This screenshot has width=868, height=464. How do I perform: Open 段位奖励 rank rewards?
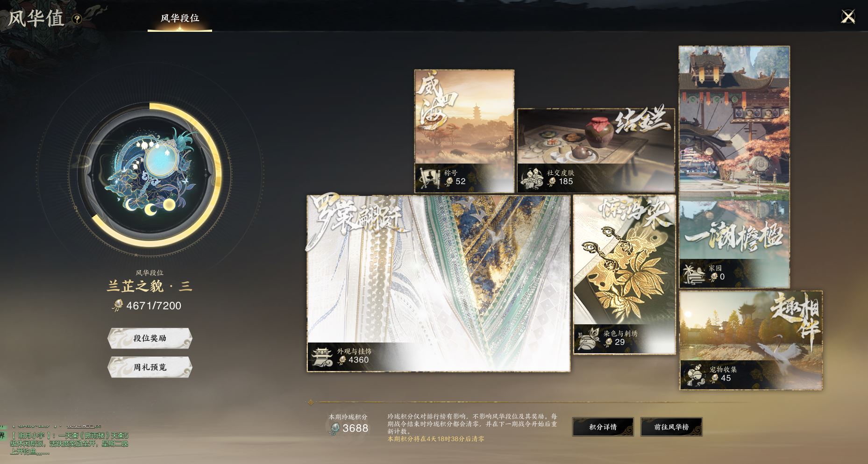click(x=149, y=338)
